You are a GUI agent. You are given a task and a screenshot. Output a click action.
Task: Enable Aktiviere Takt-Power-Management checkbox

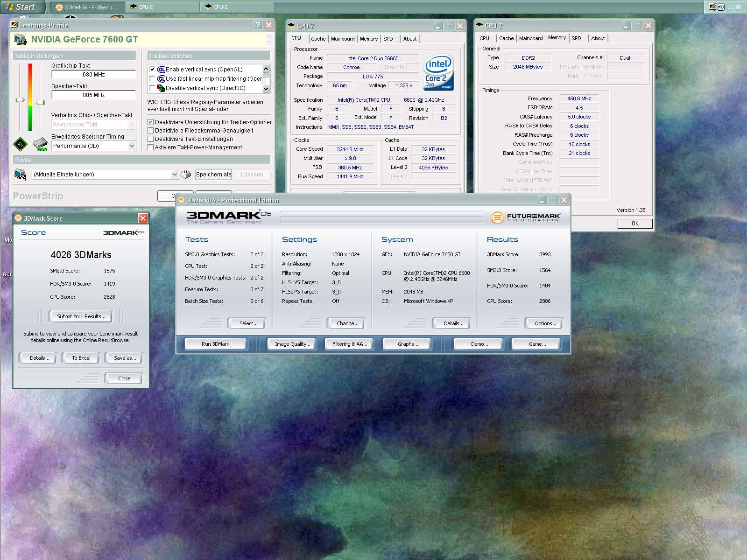[x=151, y=147]
